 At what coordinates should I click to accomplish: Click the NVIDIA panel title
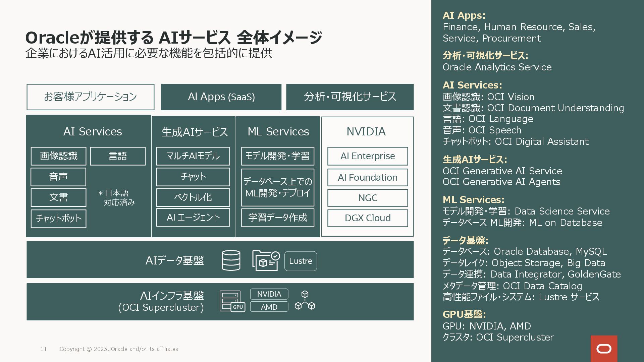pyautogui.click(x=366, y=131)
